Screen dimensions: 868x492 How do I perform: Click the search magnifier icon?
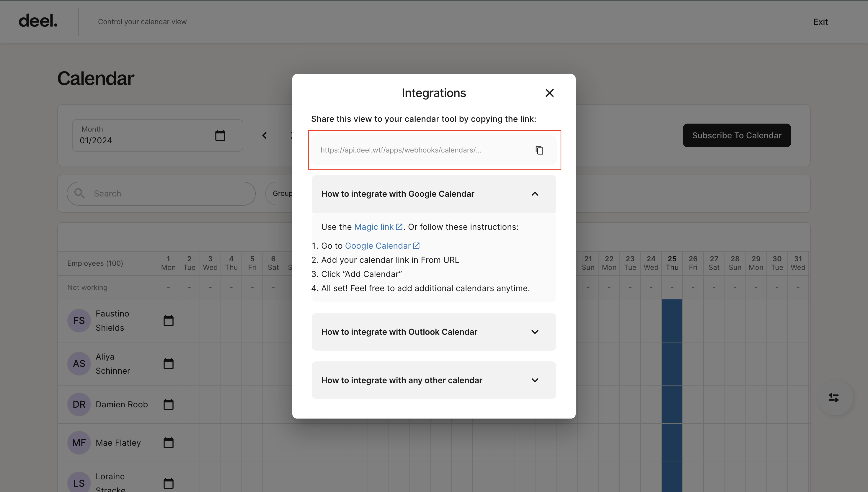click(79, 193)
